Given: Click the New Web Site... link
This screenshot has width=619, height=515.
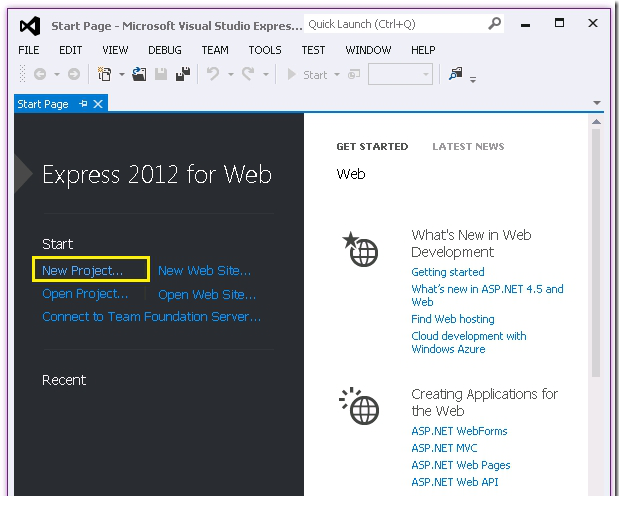Looking at the screenshot, I should (204, 270).
